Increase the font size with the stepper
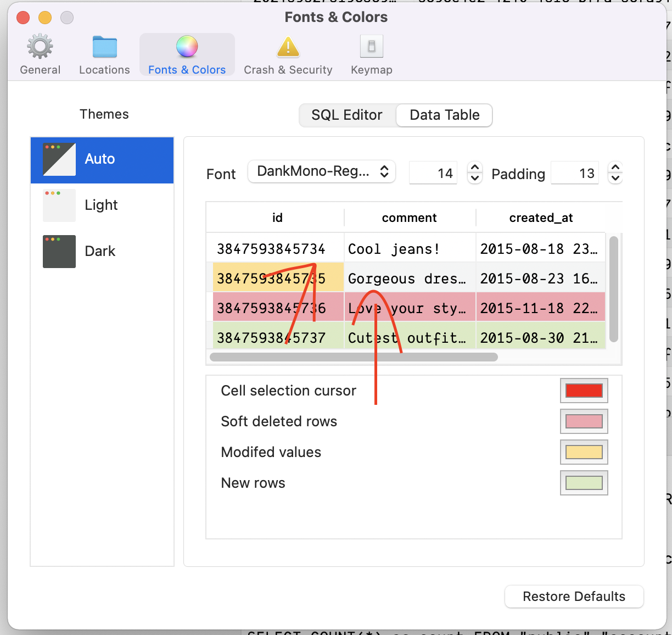This screenshot has height=635, width=672. 474,168
